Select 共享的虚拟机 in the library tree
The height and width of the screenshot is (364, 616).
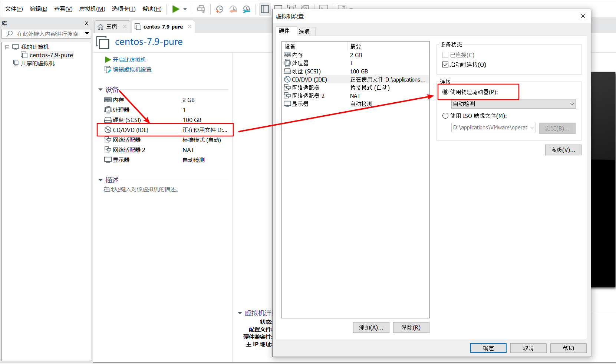click(x=38, y=63)
